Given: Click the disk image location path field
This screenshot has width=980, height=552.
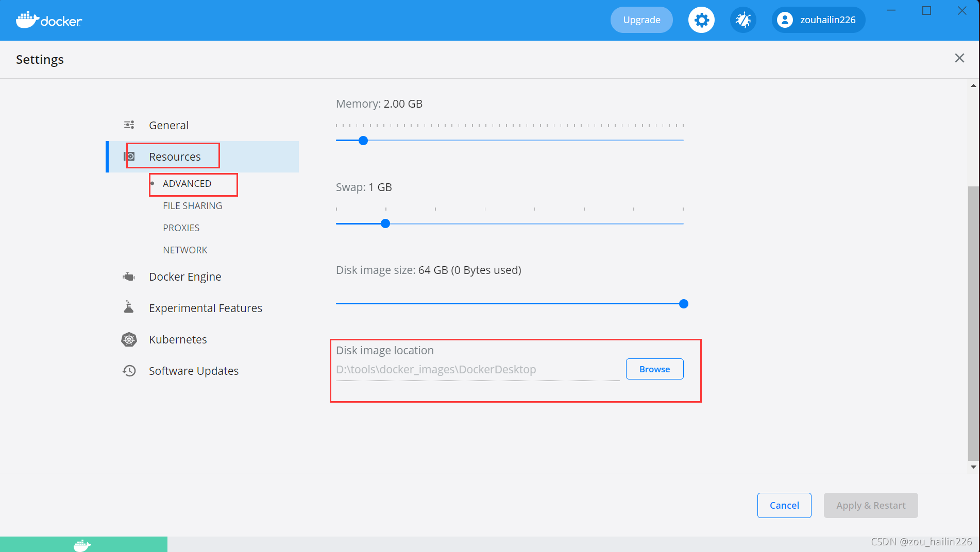Looking at the screenshot, I should coord(478,370).
